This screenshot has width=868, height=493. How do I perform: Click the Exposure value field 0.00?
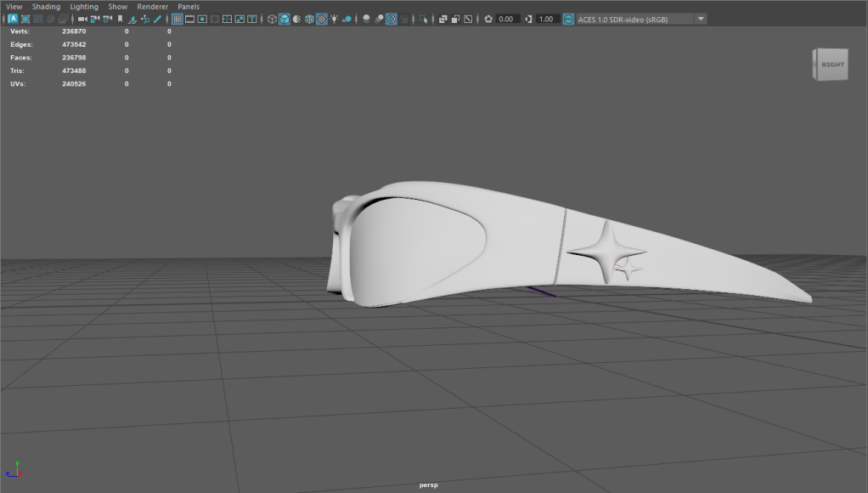(x=507, y=19)
